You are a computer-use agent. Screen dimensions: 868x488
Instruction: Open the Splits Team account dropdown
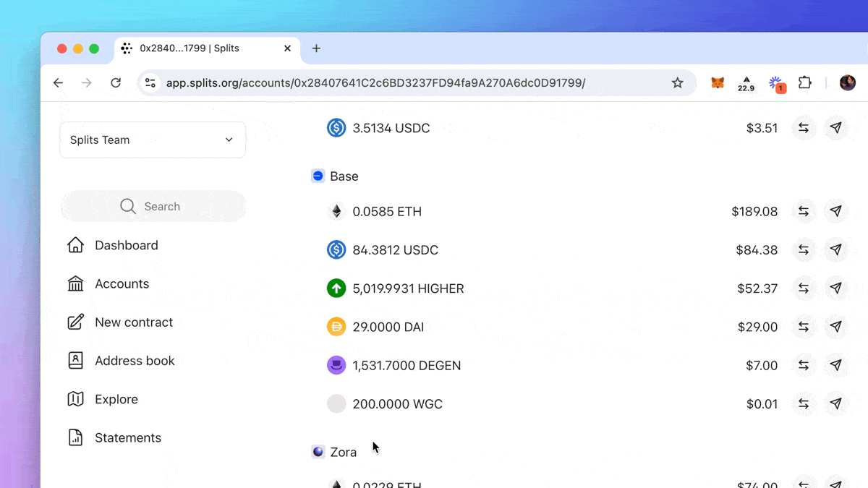[x=153, y=140]
